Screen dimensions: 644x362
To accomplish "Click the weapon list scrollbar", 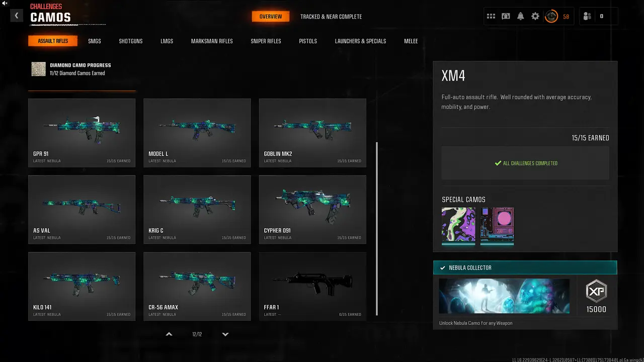I will click(377, 229).
